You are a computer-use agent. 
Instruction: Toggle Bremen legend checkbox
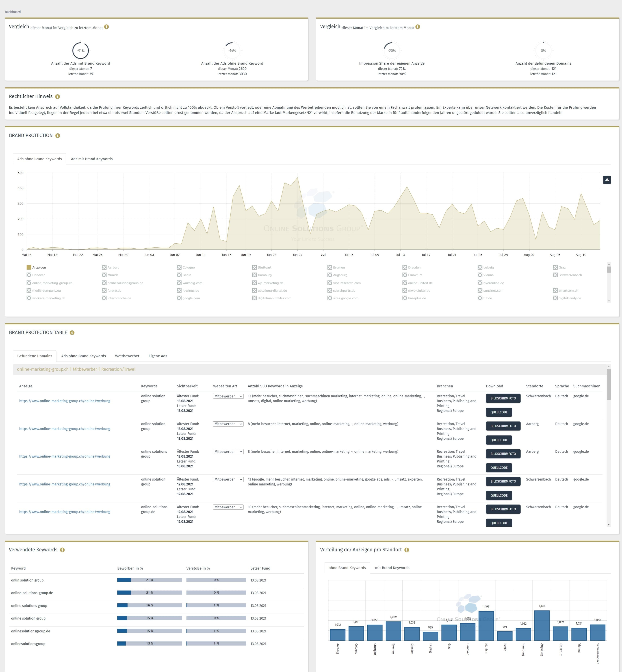pos(336,268)
